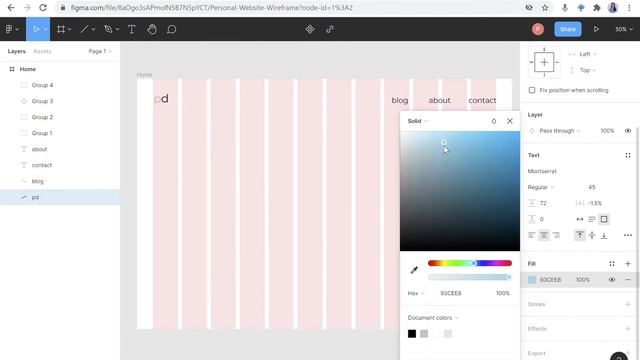Add a stroke
This screenshot has height=360, width=640.
coord(628,304)
